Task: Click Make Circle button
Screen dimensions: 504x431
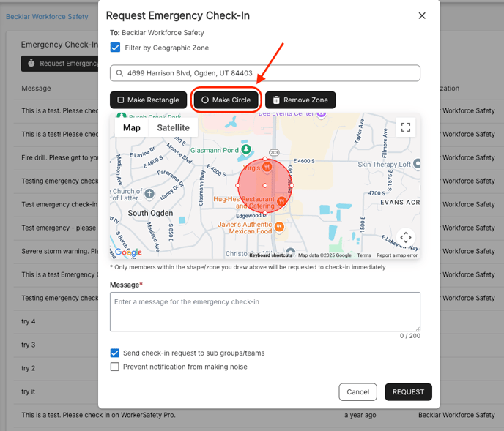Action: (x=226, y=100)
